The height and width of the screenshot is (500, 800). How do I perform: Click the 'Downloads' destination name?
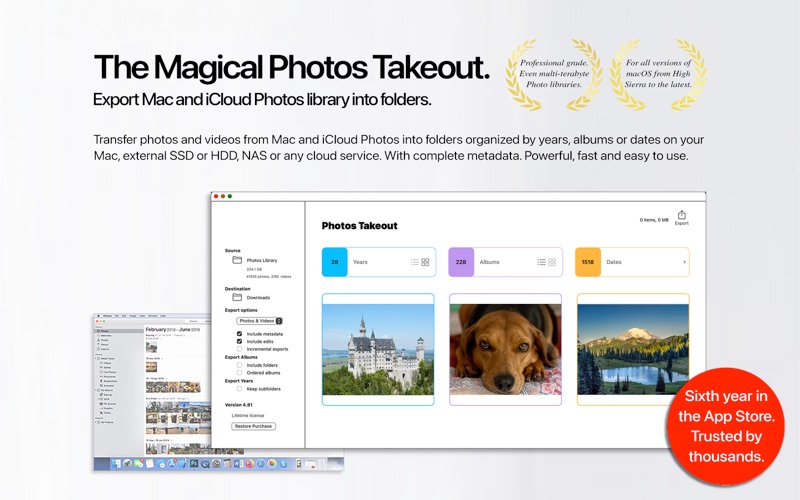click(x=258, y=297)
